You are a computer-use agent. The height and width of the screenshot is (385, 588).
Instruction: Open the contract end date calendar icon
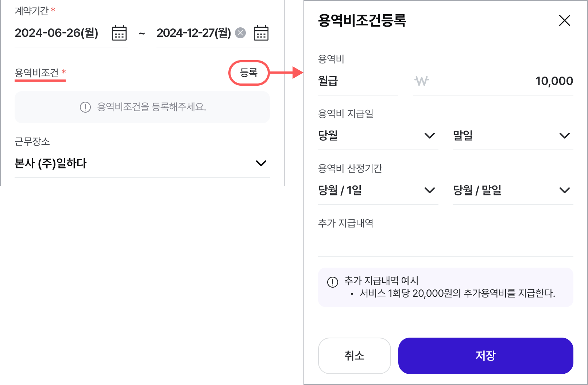pyautogui.click(x=261, y=33)
